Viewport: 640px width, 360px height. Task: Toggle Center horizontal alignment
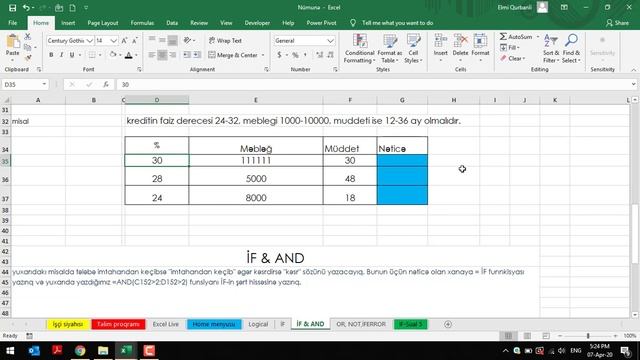click(162, 55)
